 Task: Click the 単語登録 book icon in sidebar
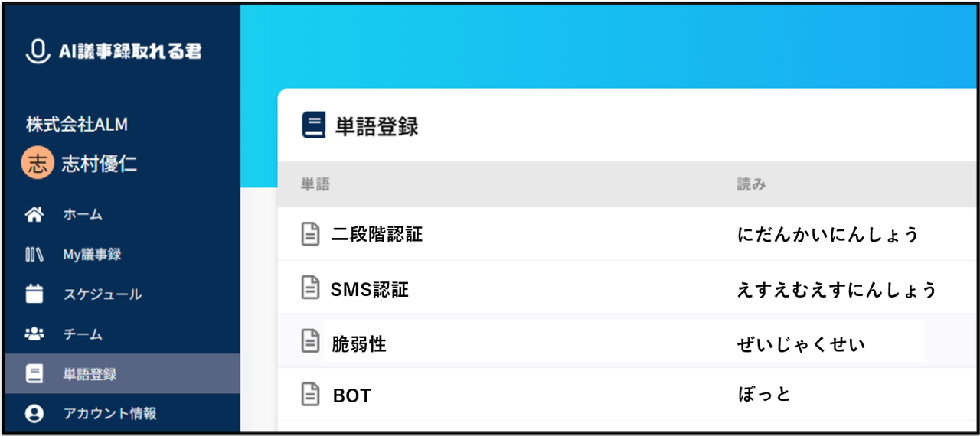(34, 374)
